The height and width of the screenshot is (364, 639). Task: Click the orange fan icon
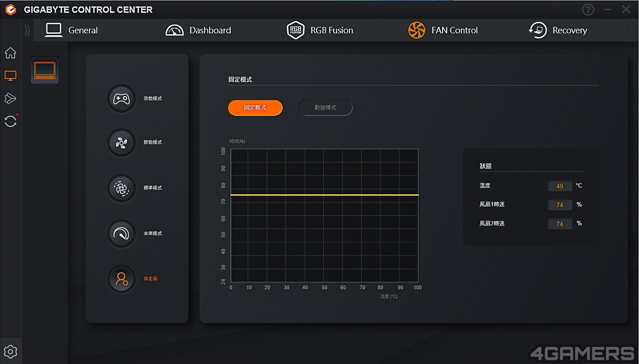[x=417, y=31]
